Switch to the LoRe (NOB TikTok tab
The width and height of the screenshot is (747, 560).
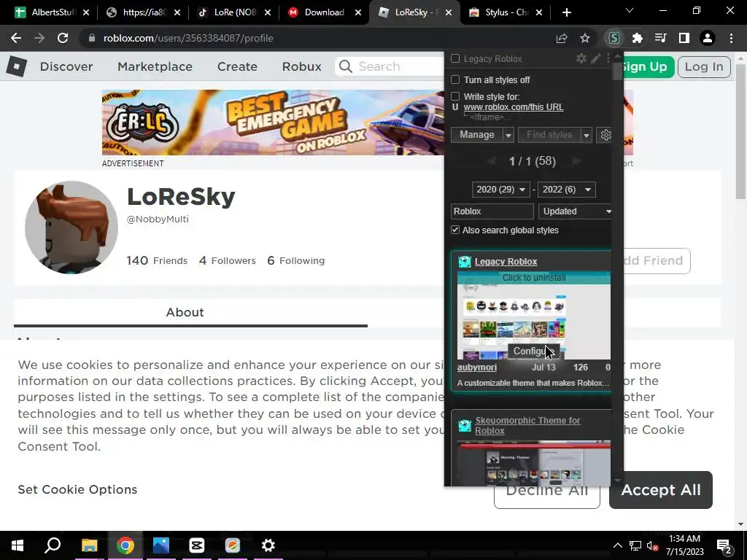point(234,12)
